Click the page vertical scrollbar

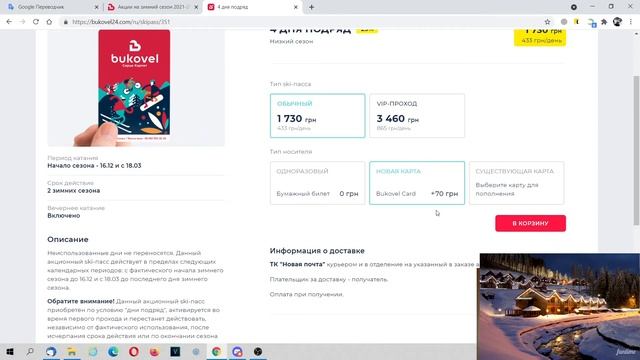coord(636,150)
